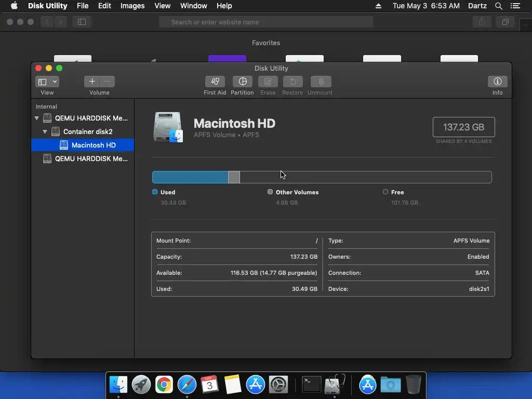Remove the volume with the minus button
The image size is (532, 399).
coord(107,82)
